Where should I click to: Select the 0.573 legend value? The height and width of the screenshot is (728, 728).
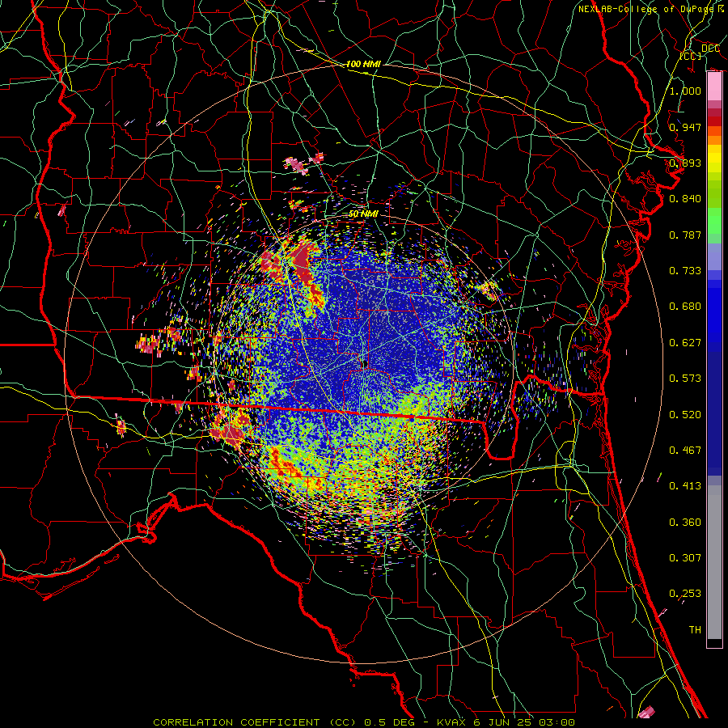coord(685,379)
